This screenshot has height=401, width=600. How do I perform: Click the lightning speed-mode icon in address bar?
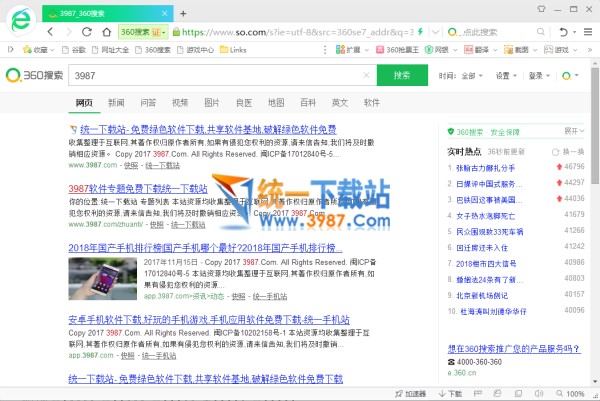(x=421, y=32)
